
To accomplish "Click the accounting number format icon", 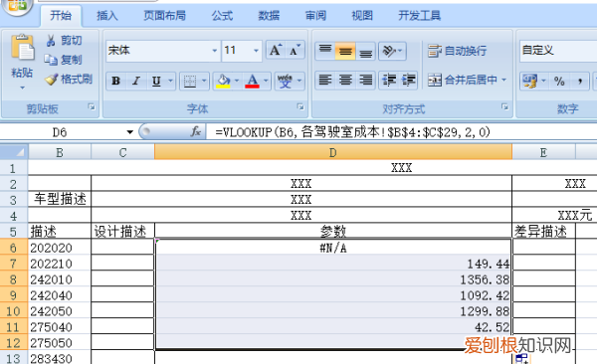I will coord(530,81).
